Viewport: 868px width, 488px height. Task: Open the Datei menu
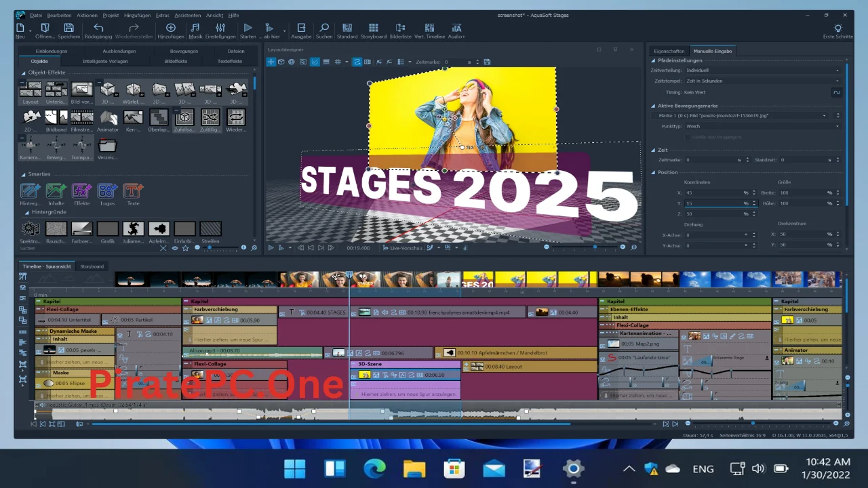pyautogui.click(x=36, y=15)
